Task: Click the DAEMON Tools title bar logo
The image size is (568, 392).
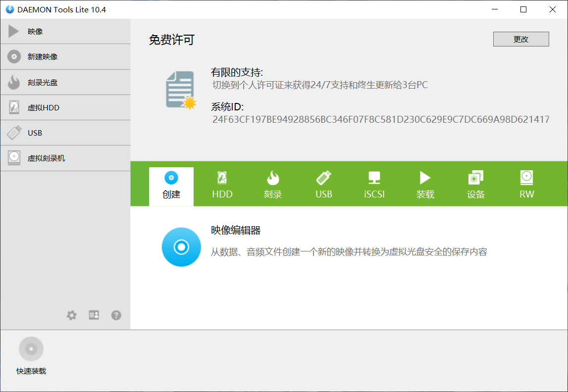Action: (x=10, y=9)
